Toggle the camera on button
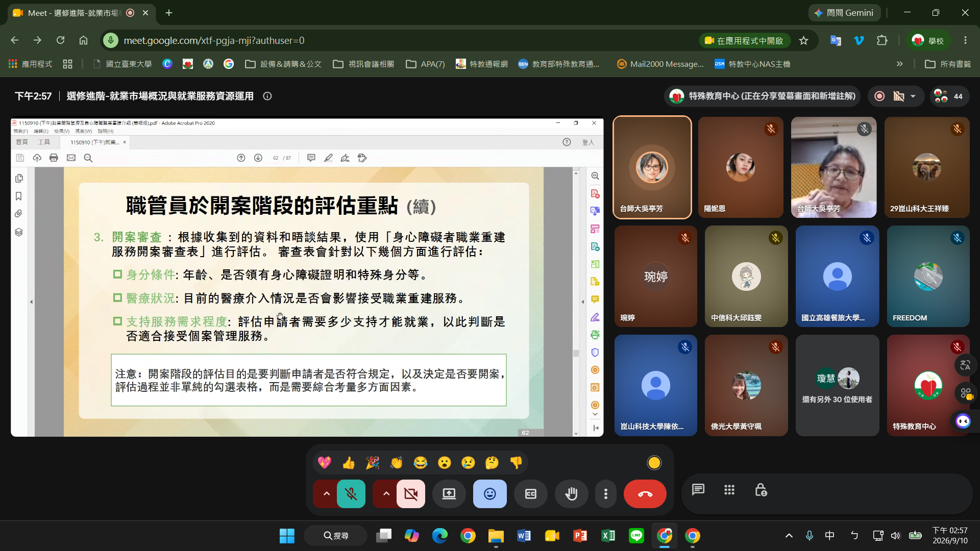This screenshot has width=980, height=551. (410, 494)
